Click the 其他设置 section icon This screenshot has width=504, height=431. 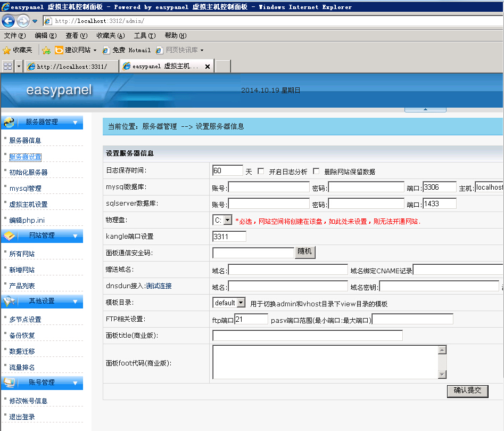(x=9, y=302)
